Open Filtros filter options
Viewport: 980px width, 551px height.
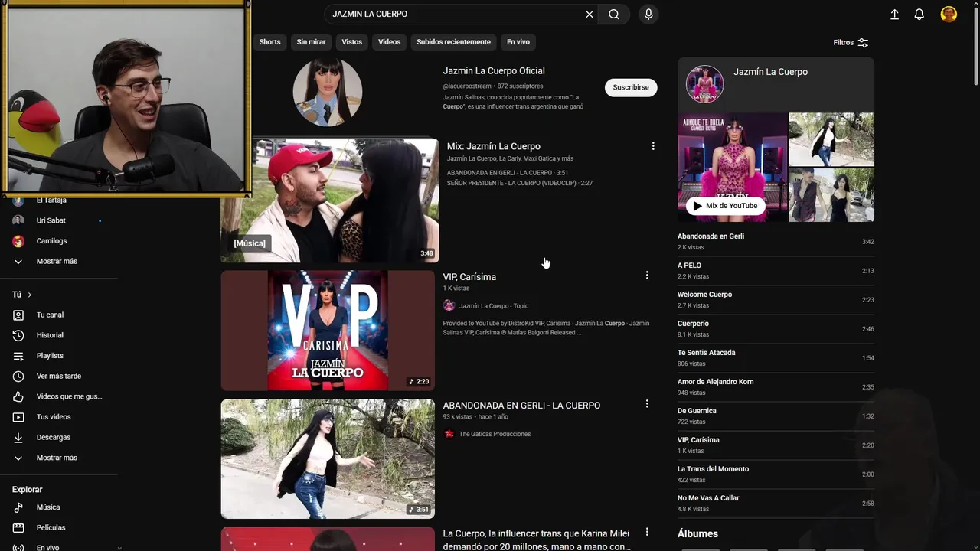pyautogui.click(x=851, y=43)
